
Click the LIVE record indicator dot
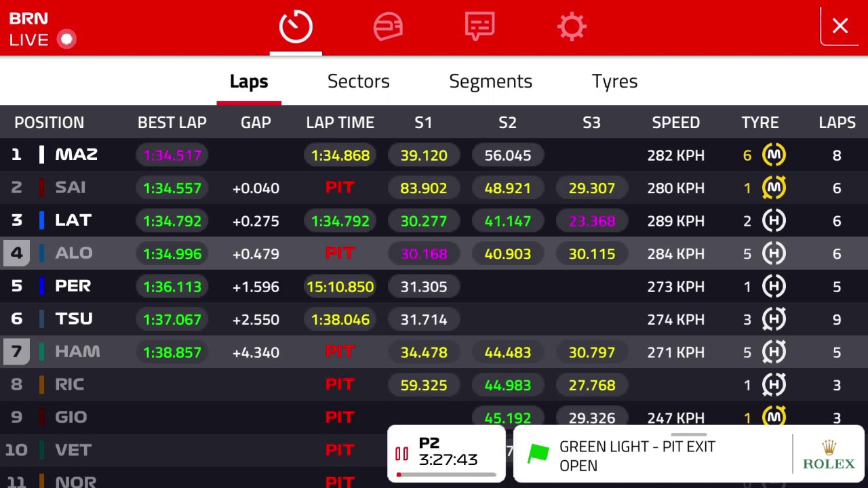coord(66,39)
